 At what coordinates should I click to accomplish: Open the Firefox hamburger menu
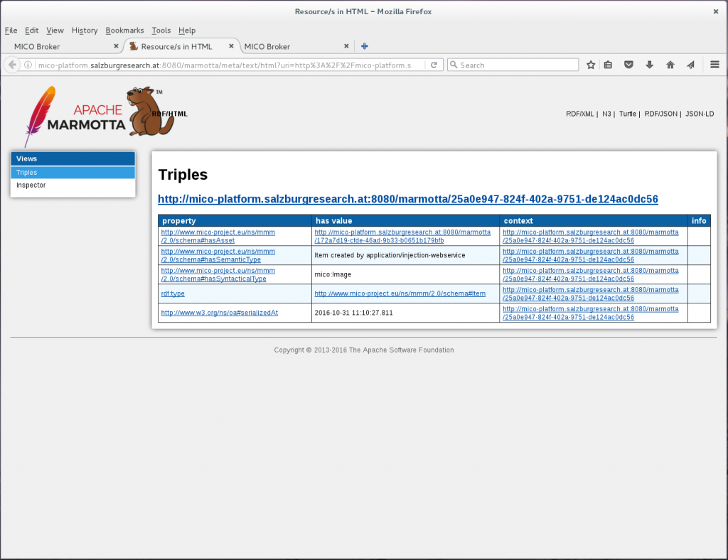coord(714,64)
